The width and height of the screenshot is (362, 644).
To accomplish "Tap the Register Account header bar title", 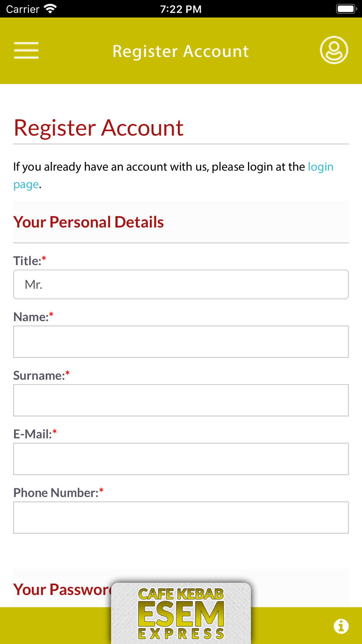I will tap(181, 51).
